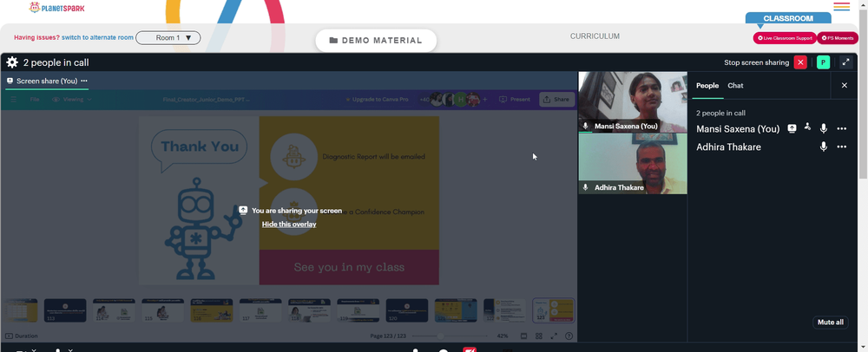
Task: Click Mansi Saxena's role icon in people list
Action: pyautogui.click(x=807, y=127)
